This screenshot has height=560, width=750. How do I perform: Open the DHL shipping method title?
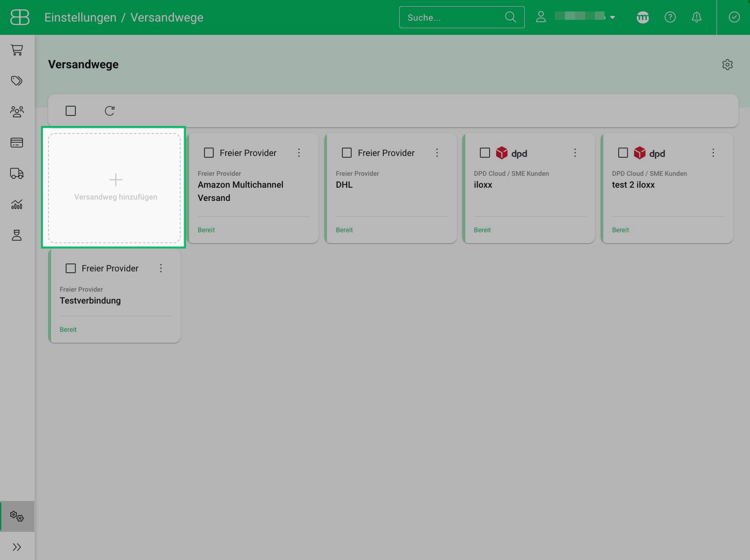344,185
